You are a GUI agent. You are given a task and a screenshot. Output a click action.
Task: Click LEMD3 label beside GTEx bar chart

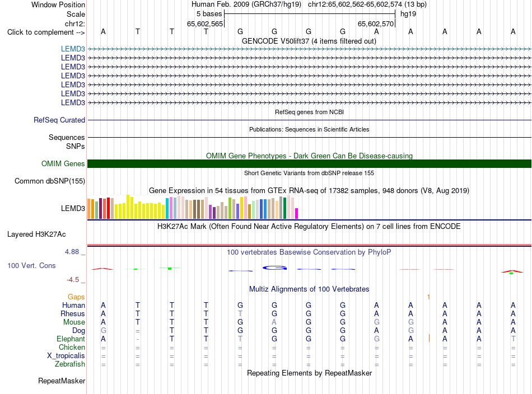tap(73, 209)
